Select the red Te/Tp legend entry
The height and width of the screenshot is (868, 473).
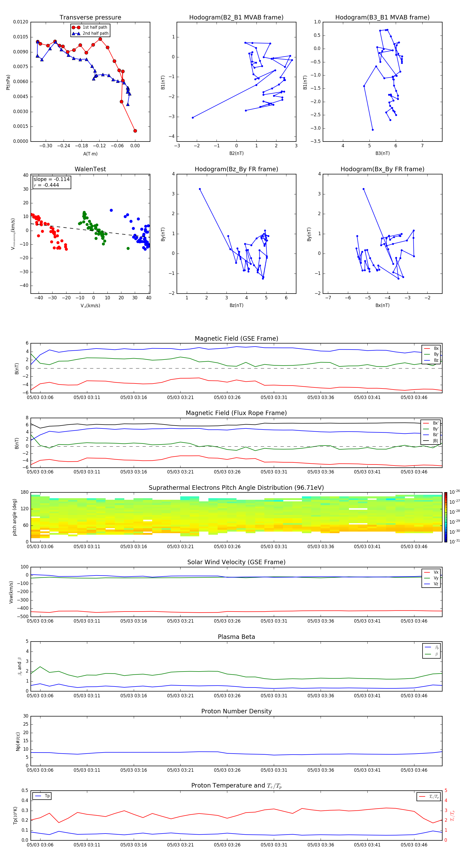click(429, 796)
